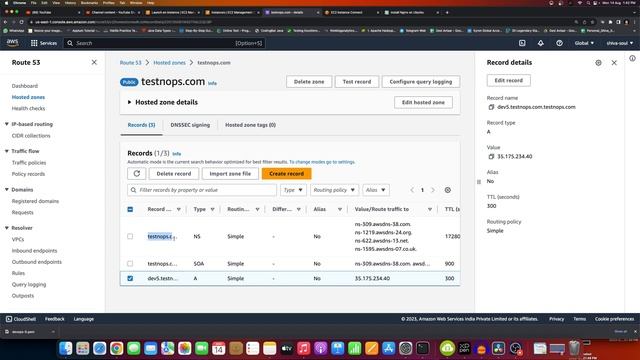Click the Edit hosted zone button

click(x=423, y=102)
